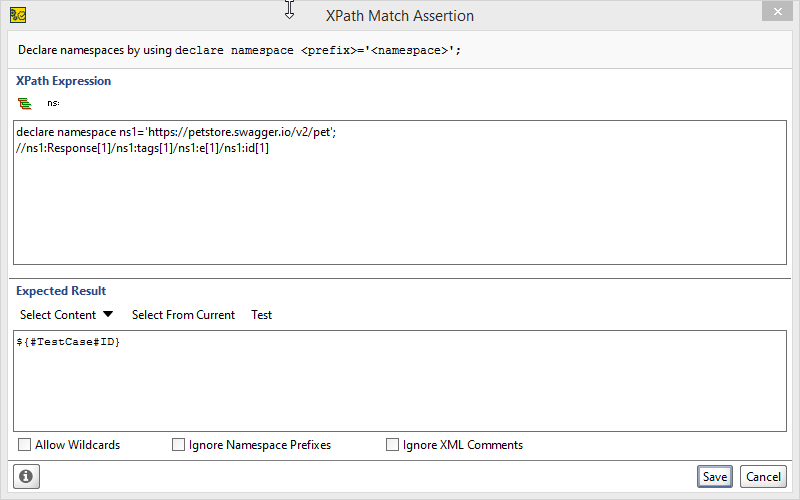
Task: Expand the Select Content dropdown arrow
Action: coord(108,315)
